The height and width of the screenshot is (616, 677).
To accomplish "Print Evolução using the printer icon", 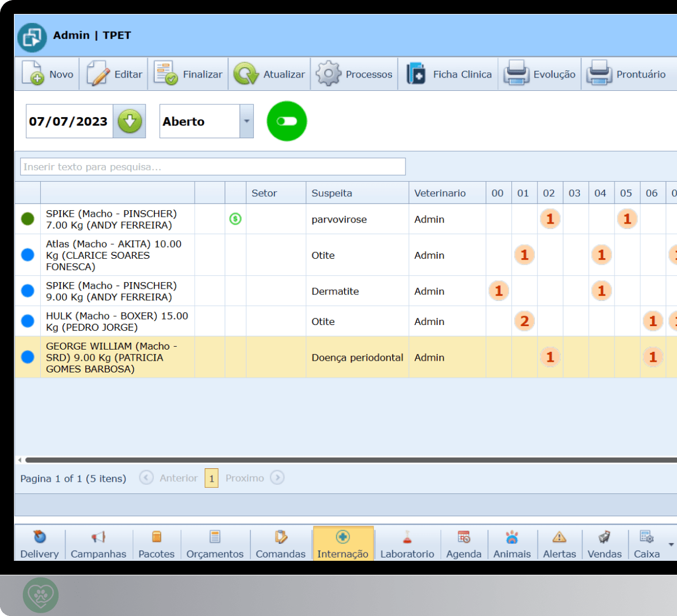I will [516, 74].
